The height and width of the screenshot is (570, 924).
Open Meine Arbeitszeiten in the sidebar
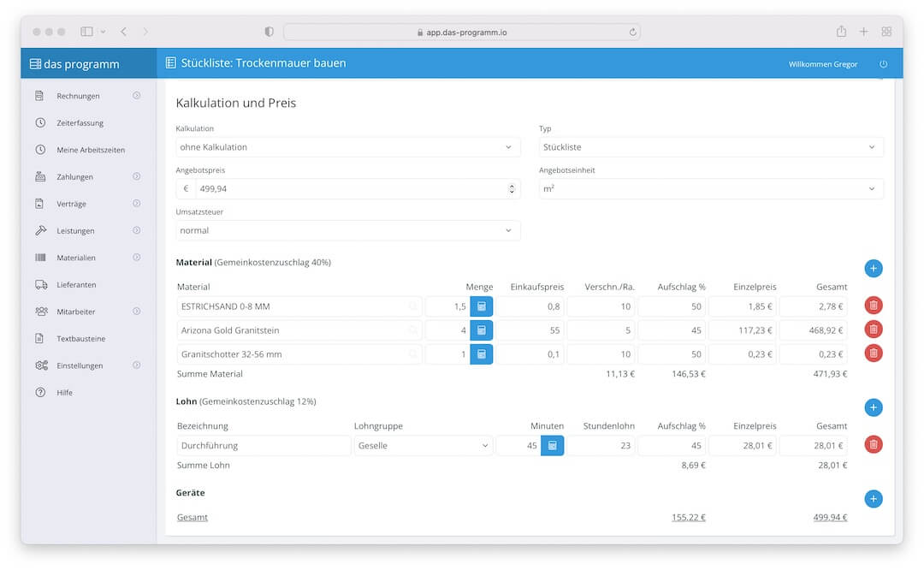pyautogui.click(x=91, y=151)
